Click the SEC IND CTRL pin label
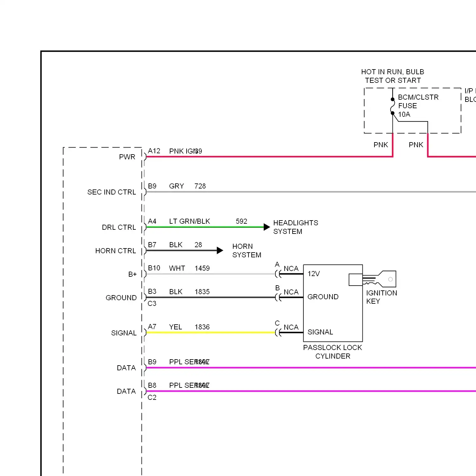 (x=111, y=192)
